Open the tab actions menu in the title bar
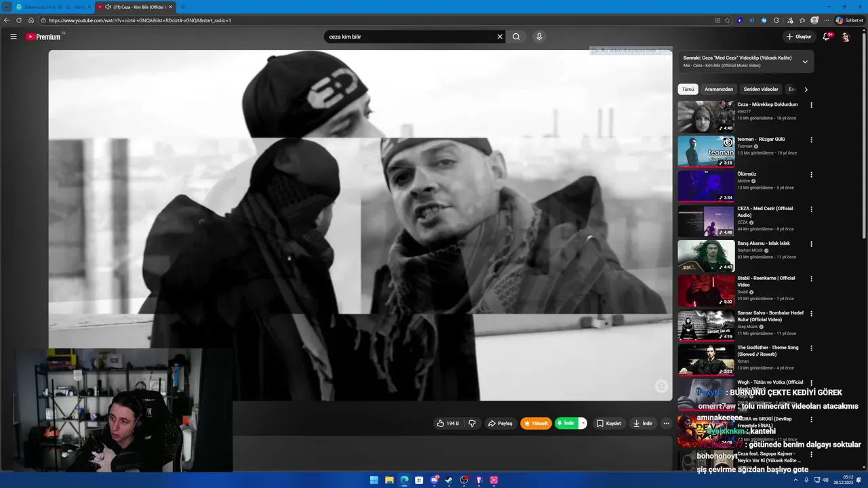The image size is (868, 488). coord(6,7)
